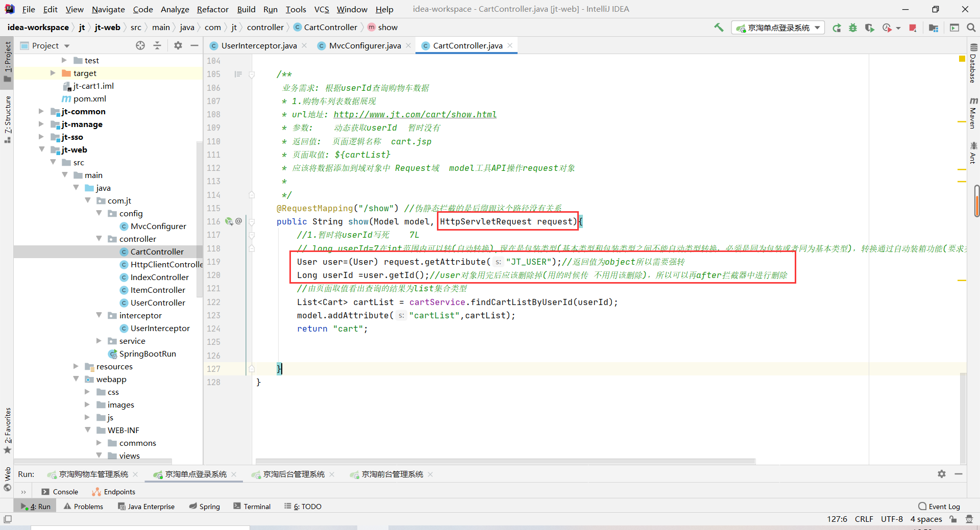Open the Console tab in Run panel

[x=60, y=492]
